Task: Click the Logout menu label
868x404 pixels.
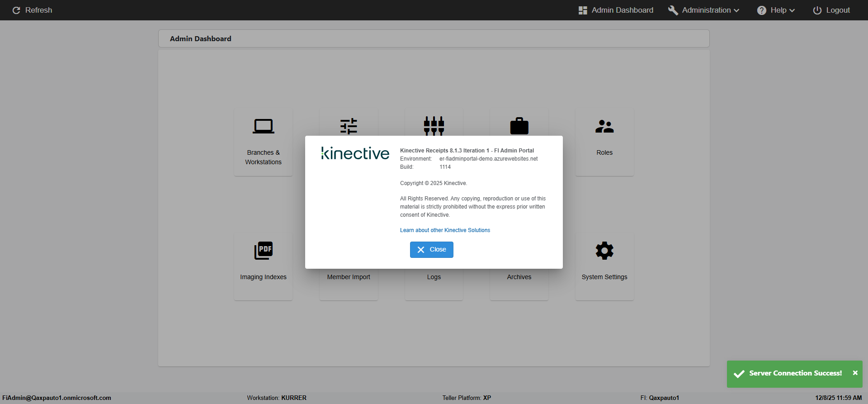Action: click(x=838, y=10)
